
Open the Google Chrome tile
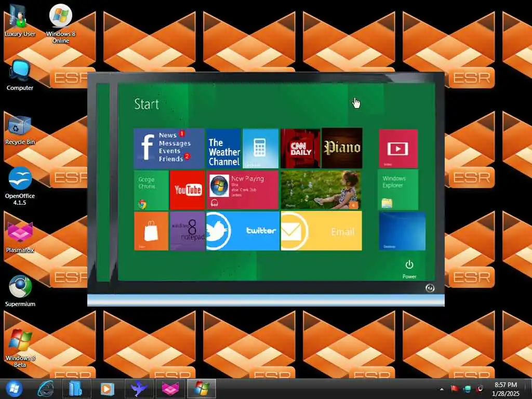[151, 190]
